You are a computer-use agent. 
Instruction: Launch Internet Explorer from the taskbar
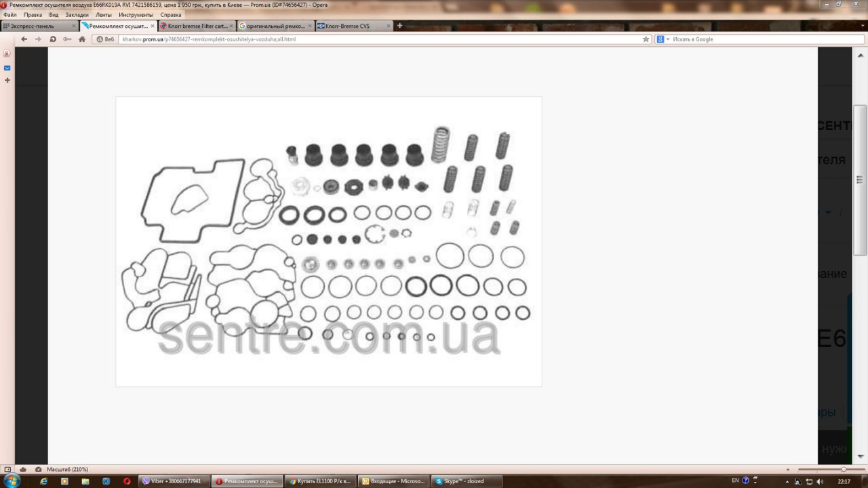44,481
